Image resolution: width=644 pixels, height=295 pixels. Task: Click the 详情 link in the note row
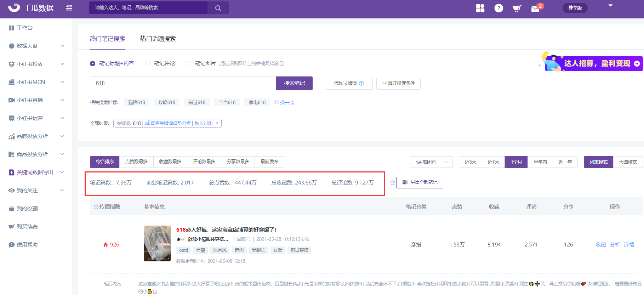click(629, 245)
